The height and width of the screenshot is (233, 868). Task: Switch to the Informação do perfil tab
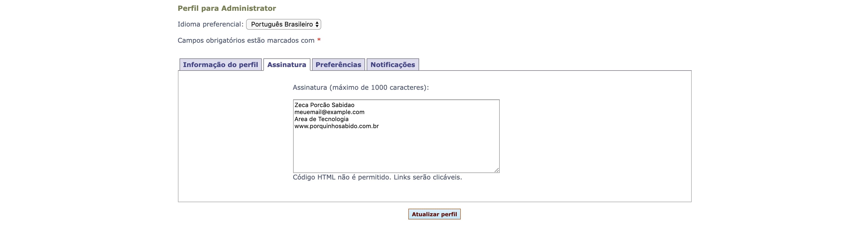pos(220,65)
